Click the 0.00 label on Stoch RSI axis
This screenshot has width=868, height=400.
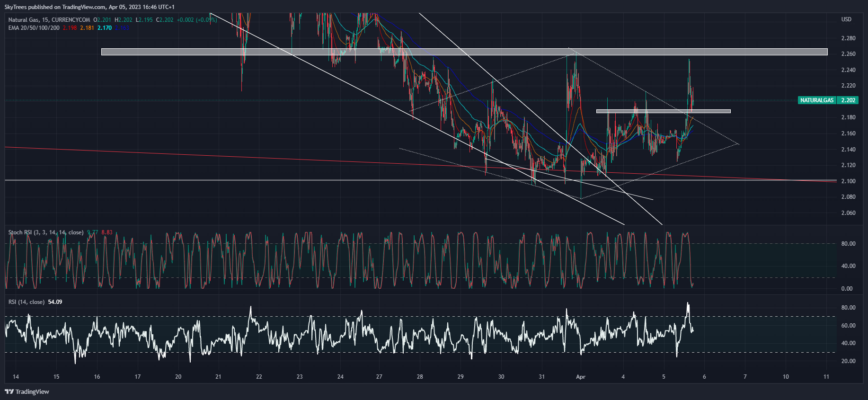click(x=847, y=289)
